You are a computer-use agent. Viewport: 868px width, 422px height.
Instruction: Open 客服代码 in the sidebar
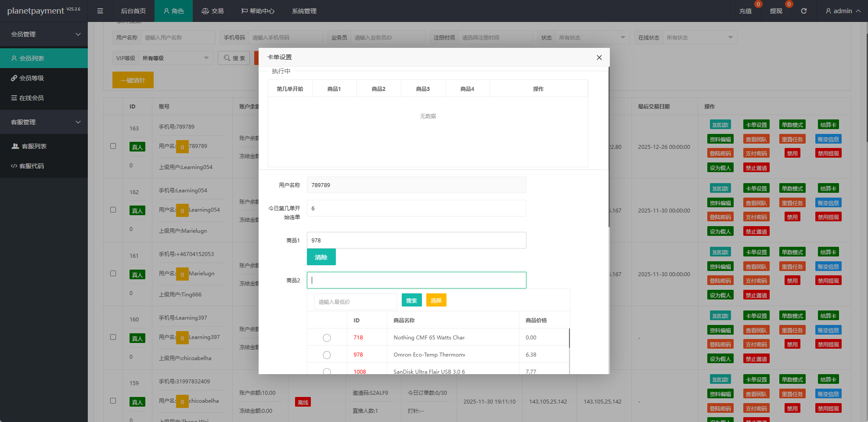pyautogui.click(x=32, y=166)
